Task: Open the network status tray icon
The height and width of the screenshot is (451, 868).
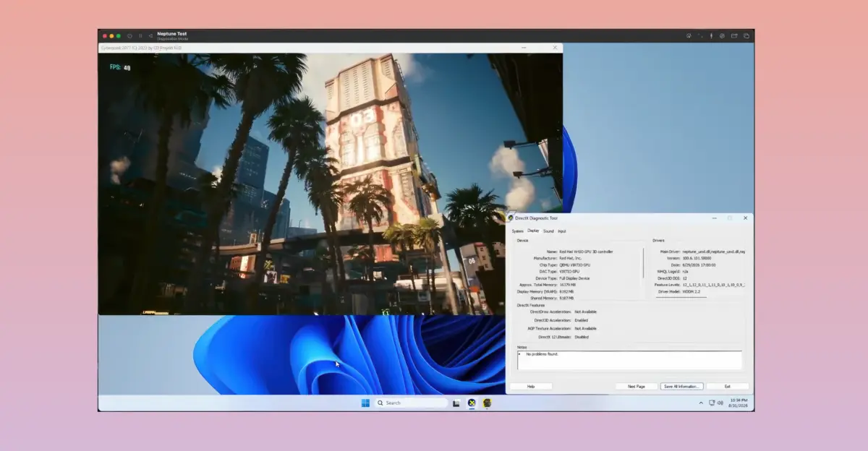Action: pos(712,403)
